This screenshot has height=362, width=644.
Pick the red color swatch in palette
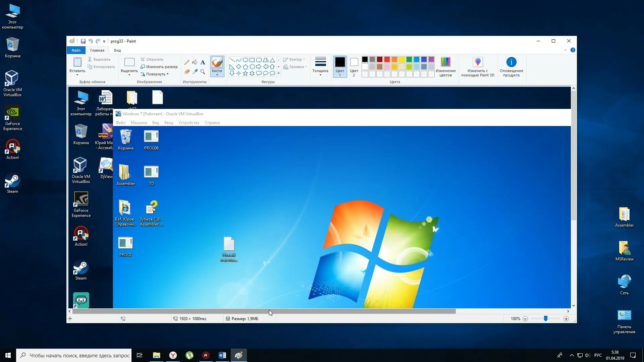(387, 59)
